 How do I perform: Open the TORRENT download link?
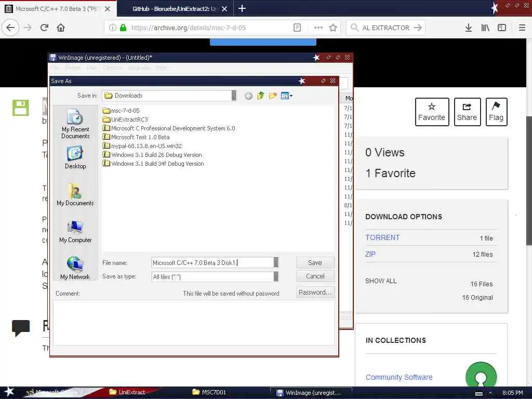click(382, 237)
